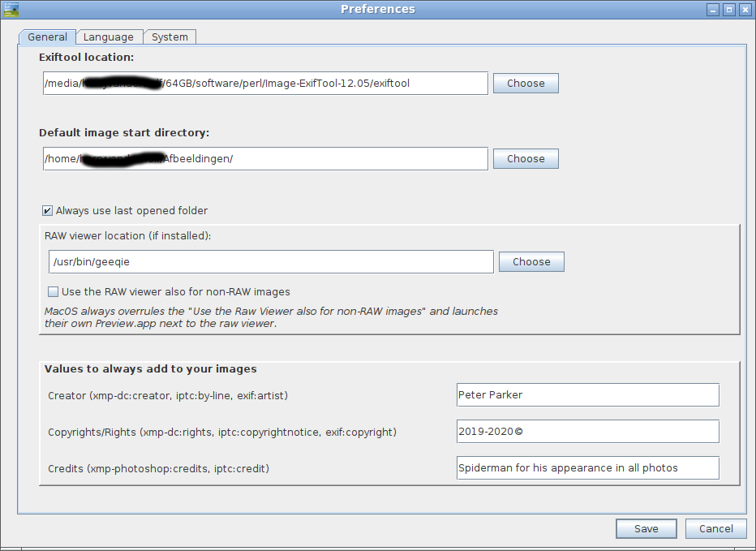The width and height of the screenshot is (756, 551).
Task: Click the Creator field containing Peter Parker
Action: click(x=588, y=395)
